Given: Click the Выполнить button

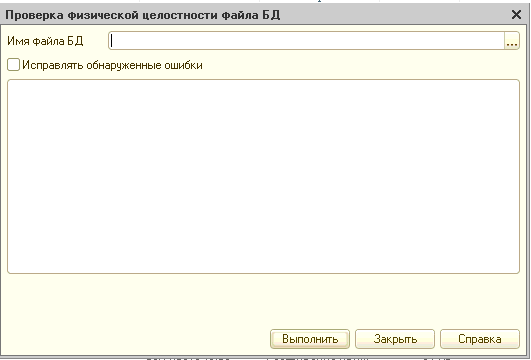Looking at the screenshot, I should point(310,339).
